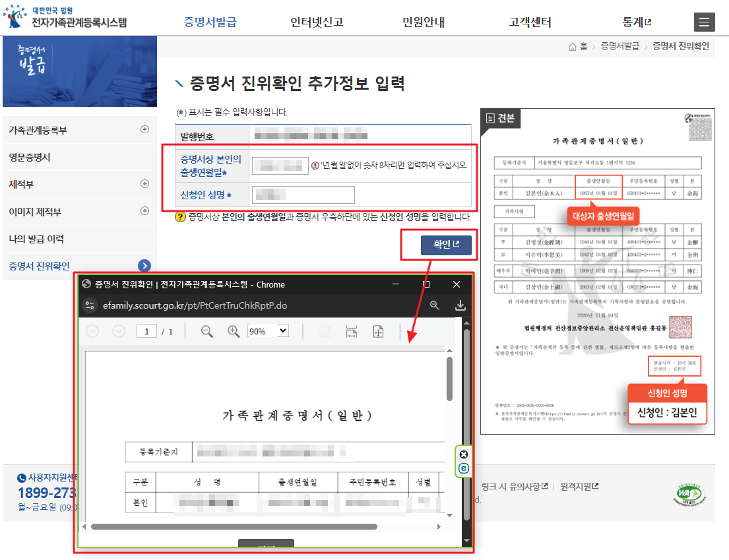Open the 90% zoom level dropdown
Screen dimensions: 729x560
point(267,330)
